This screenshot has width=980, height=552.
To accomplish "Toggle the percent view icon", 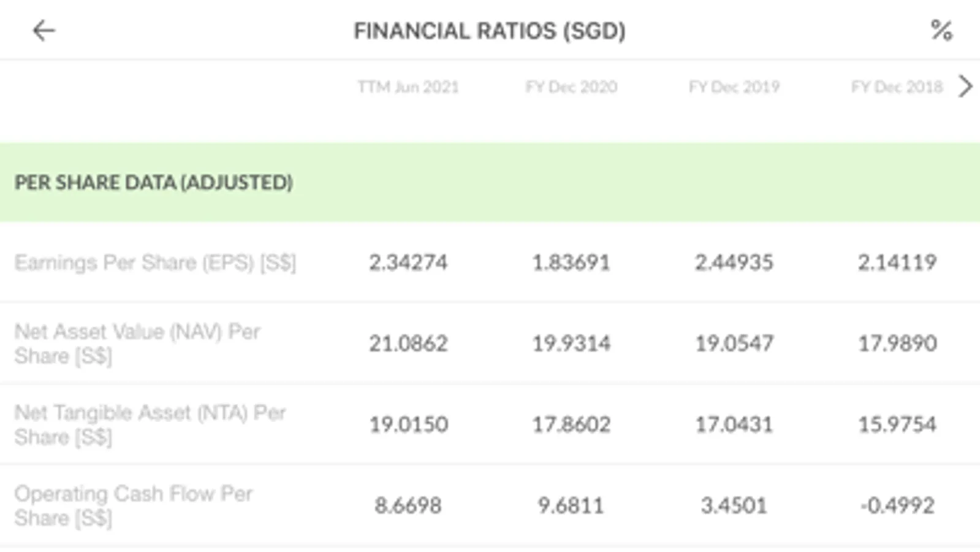I will click(941, 30).
